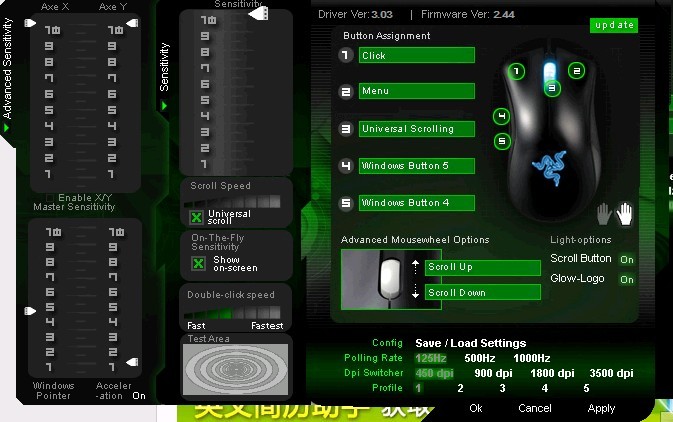Screen dimensions: 673x422
Task: Click the Windows Pointer slider handle
Action: 30,310
